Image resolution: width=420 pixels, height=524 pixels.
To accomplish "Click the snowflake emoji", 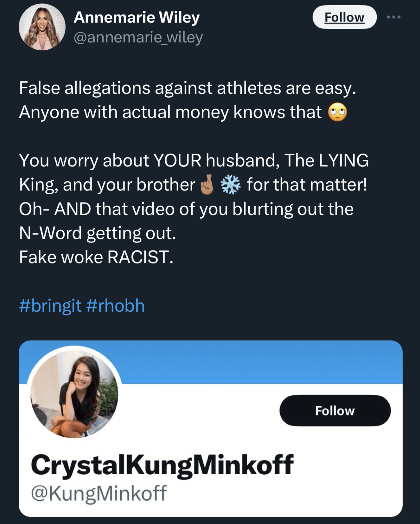I will pyautogui.click(x=231, y=185).
